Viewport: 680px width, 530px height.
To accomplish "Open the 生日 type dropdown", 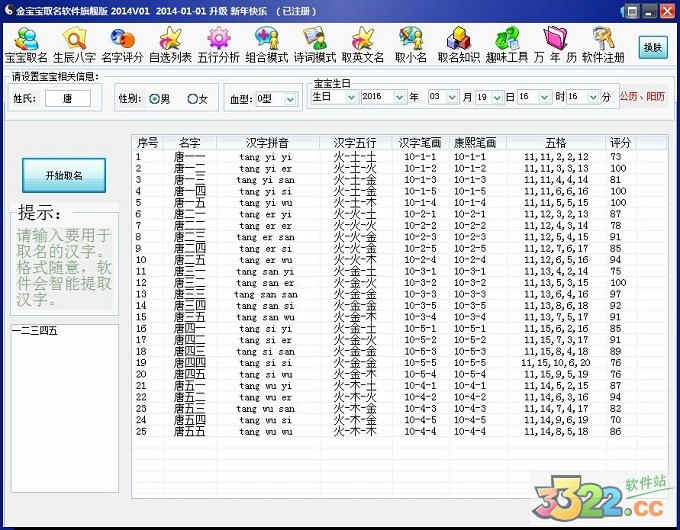I will coord(351,97).
